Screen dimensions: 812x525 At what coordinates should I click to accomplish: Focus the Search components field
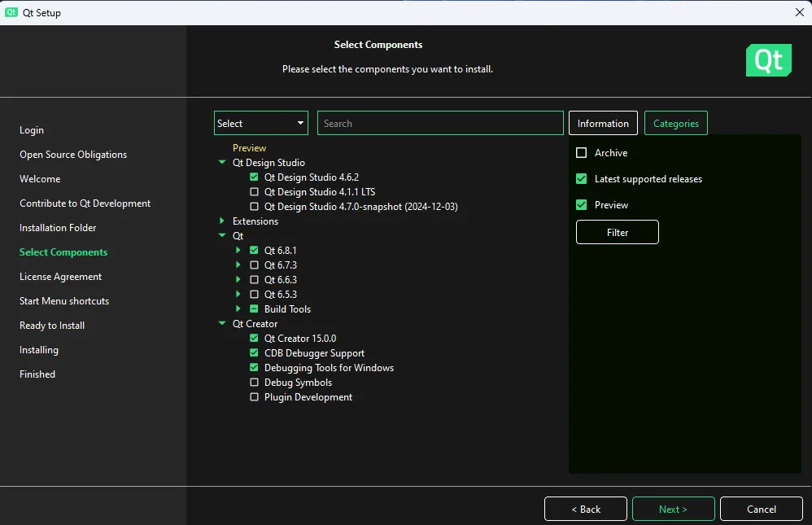click(440, 124)
